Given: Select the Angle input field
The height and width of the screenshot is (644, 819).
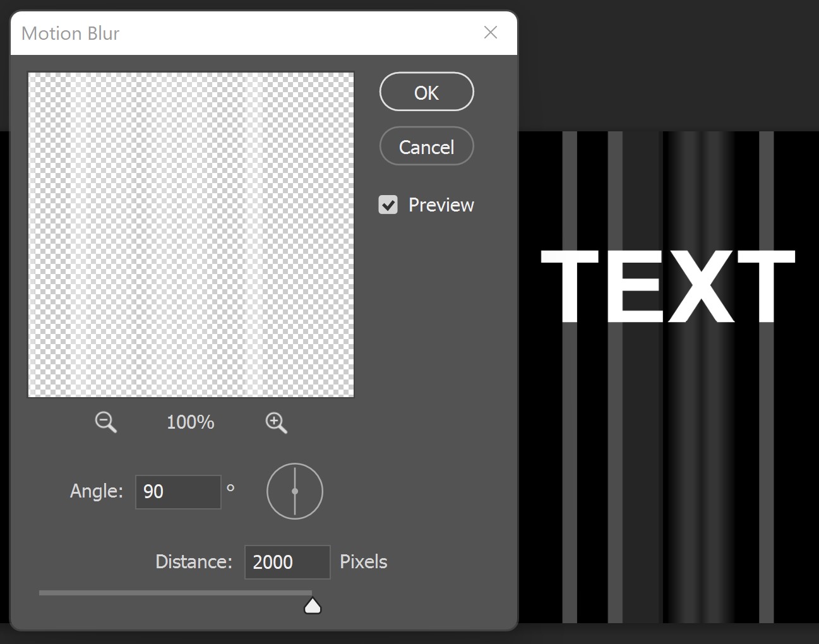Looking at the screenshot, I should tap(177, 492).
